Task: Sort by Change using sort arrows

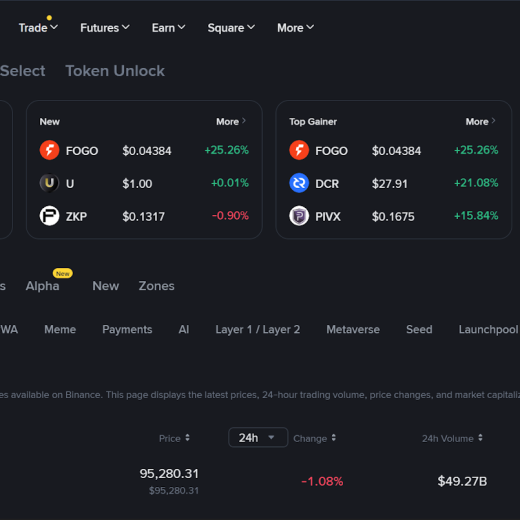Action: 334,438
